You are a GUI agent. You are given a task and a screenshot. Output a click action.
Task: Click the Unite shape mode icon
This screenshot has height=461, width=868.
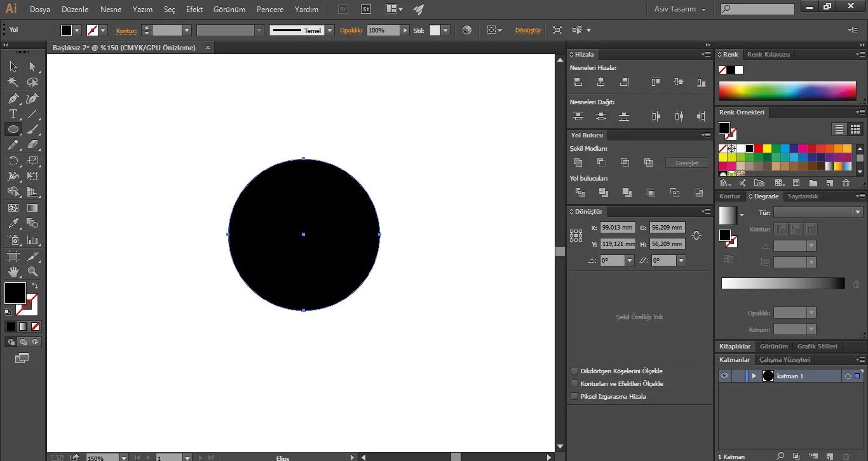tap(578, 163)
